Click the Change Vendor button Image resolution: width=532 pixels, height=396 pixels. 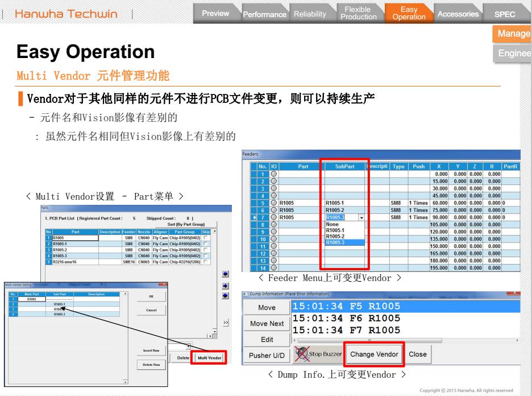point(374,354)
